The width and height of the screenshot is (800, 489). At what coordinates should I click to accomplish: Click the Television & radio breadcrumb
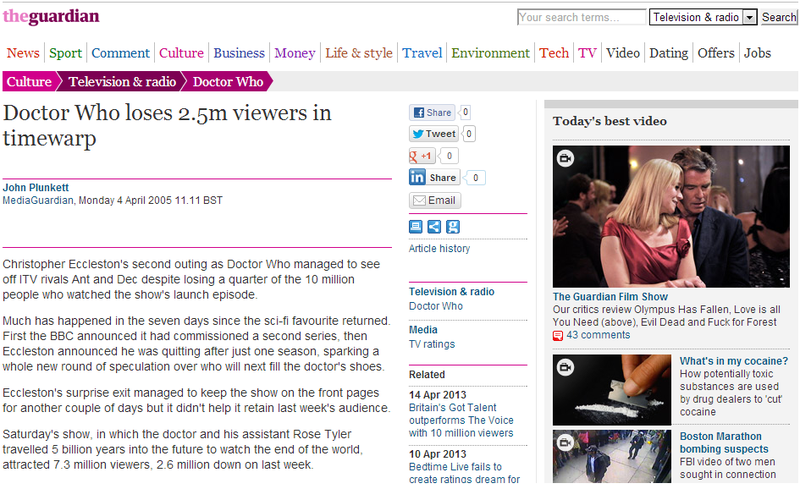tap(122, 82)
